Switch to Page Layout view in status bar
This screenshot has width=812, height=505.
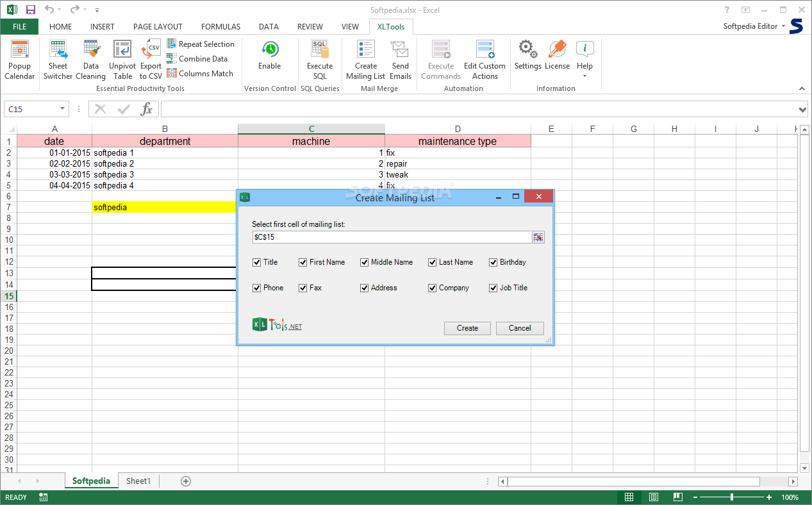(x=654, y=497)
